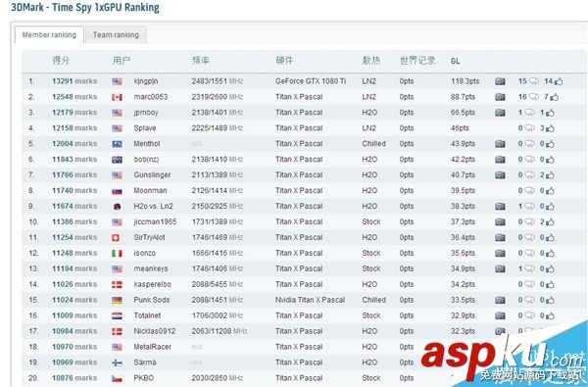Click comment bubble in jpmboy's row
This screenshot has height=387, width=588.
[529, 113]
